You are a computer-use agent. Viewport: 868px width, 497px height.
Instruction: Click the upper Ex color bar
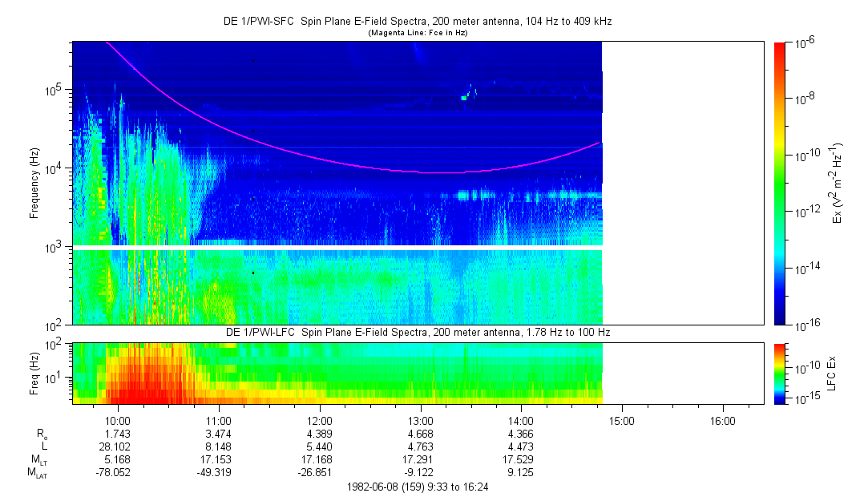coord(779,184)
